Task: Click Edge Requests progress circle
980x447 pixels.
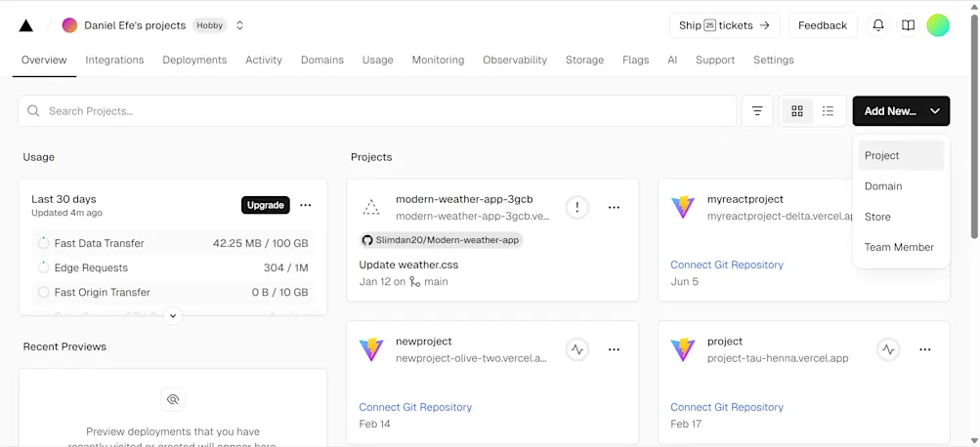Action: (43, 267)
